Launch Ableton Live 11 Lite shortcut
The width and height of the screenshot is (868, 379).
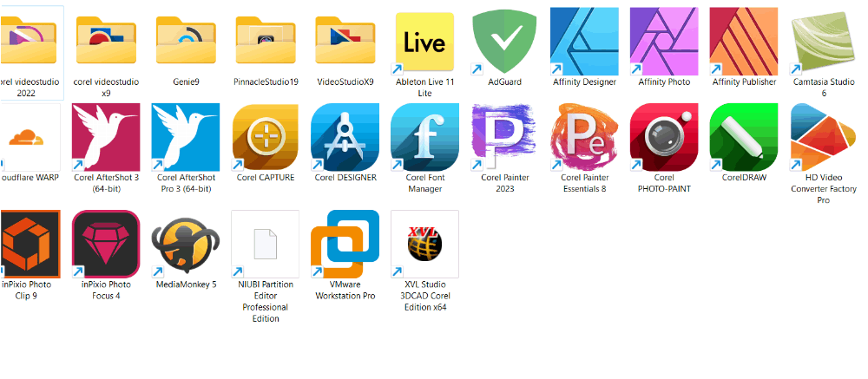pos(424,43)
